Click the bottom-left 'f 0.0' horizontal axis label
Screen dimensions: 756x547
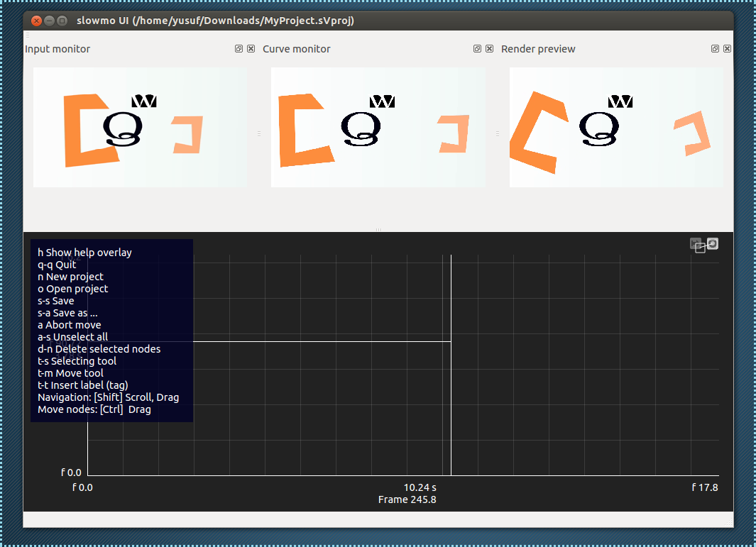(82, 487)
